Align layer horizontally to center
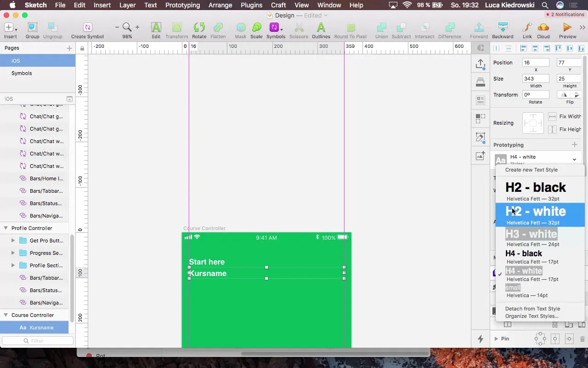Image resolution: width=588 pixels, height=368 pixels. tap(535, 48)
